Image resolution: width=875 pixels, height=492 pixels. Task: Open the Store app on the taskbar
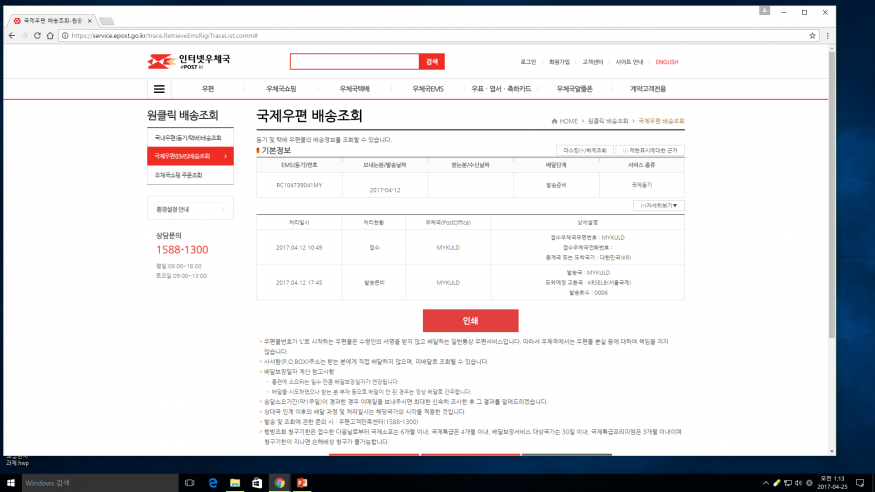pyautogui.click(x=257, y=483)
